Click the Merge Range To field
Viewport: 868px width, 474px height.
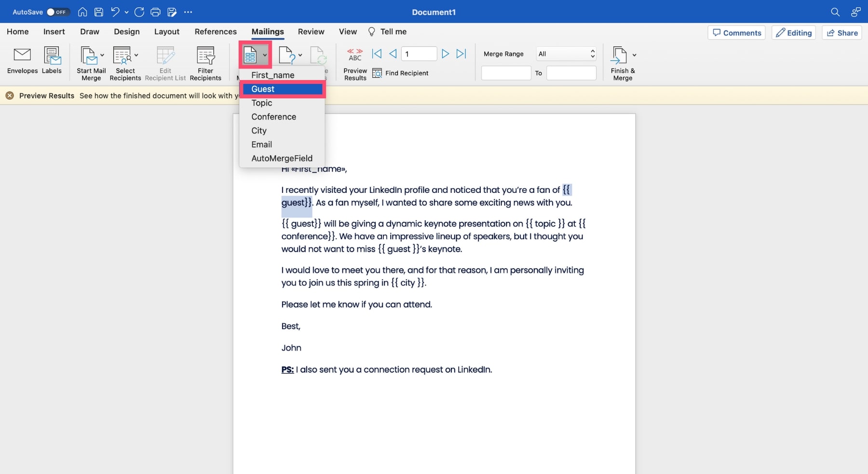pos(571,73)
